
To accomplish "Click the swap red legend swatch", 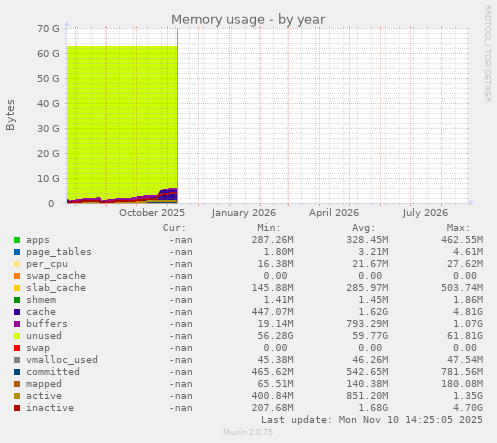I will pos(17,348).
